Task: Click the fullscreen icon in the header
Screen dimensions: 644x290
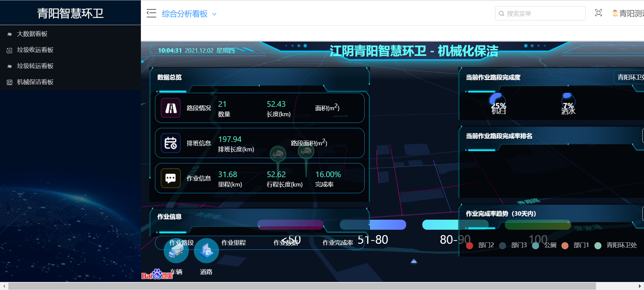Action: [x=598, y=13]
